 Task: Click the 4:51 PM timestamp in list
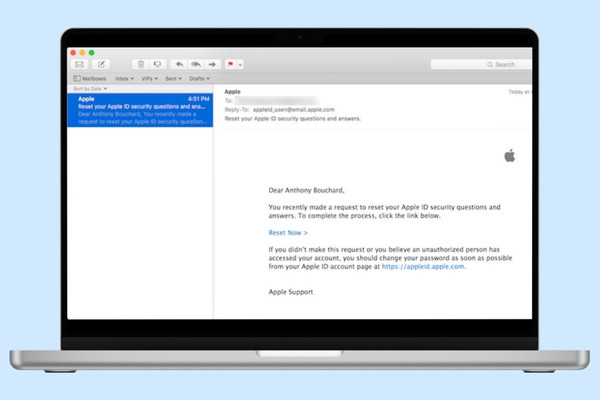(x=199, y=99)
